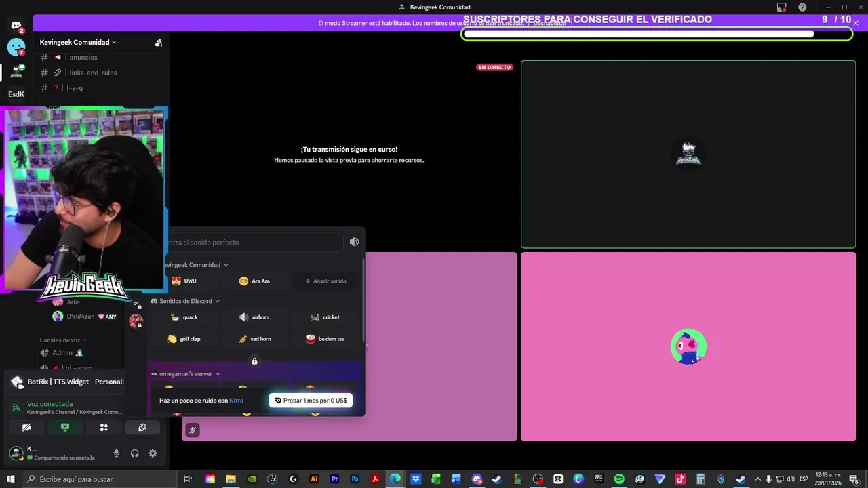Image resolution: width=868 pixels, height=488 pixels.
Task: Collapse Sonidos de Discord section
Action: pos(185,301)
